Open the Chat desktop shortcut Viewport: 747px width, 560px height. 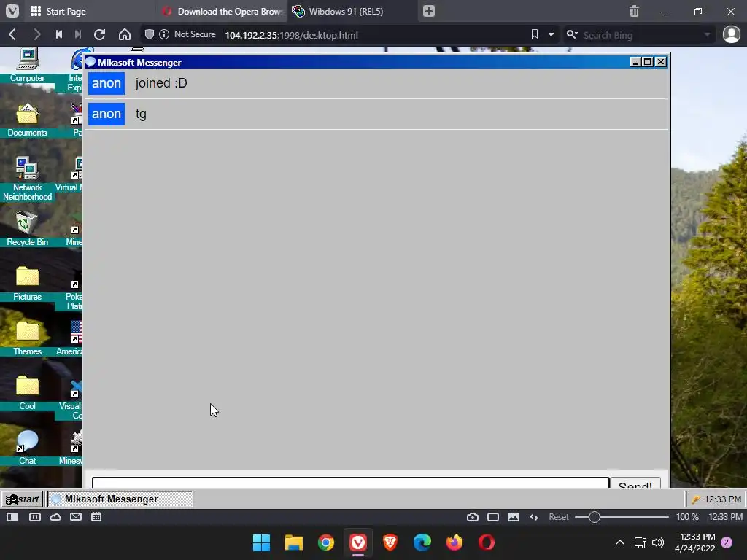27,448
